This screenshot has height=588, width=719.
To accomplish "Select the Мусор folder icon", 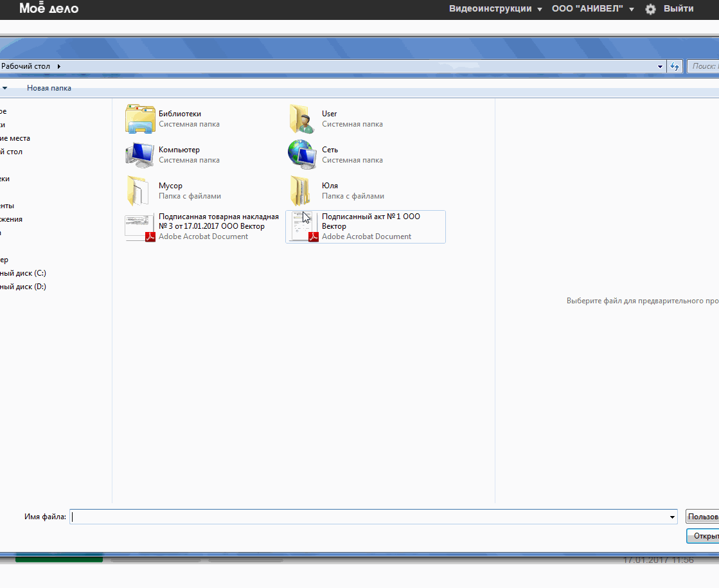I will coord(138,191).
